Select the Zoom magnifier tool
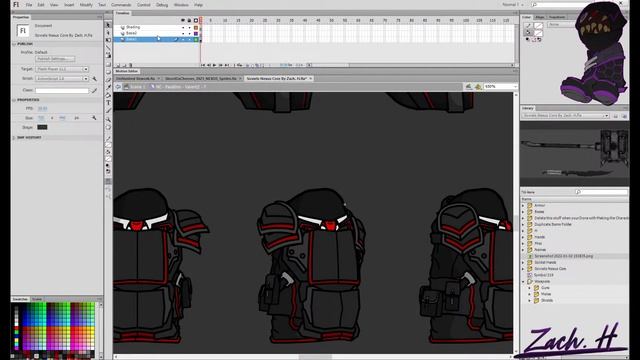The image size is (640, 360). pyautogui.click(x=108, y=119)
